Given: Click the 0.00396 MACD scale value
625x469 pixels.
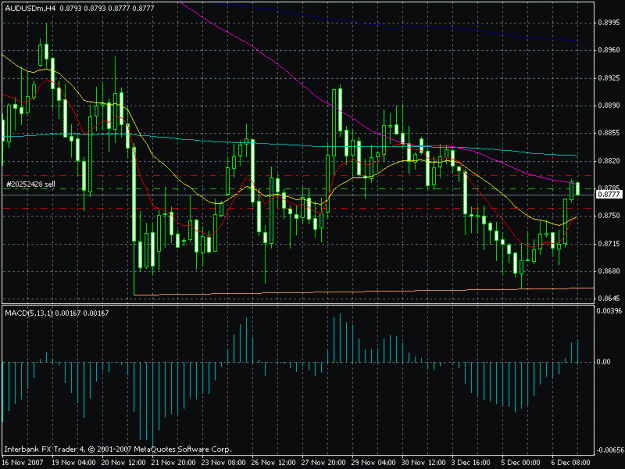Looking at the screenshot, I should 609,311.
